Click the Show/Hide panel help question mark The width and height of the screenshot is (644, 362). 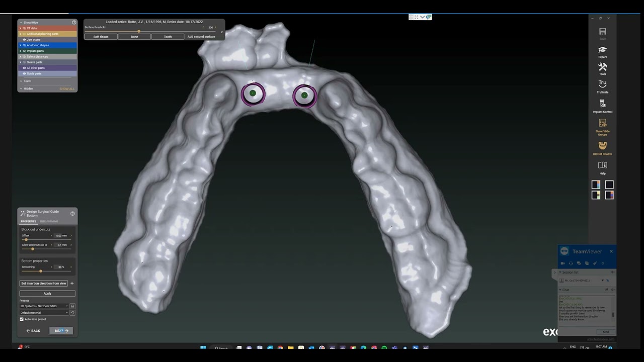coord(74,22)
